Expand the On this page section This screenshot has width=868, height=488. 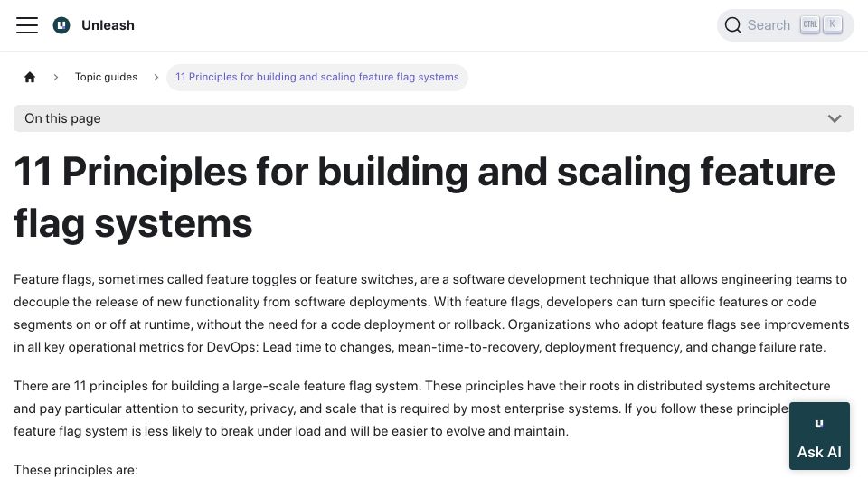(433, 118)
